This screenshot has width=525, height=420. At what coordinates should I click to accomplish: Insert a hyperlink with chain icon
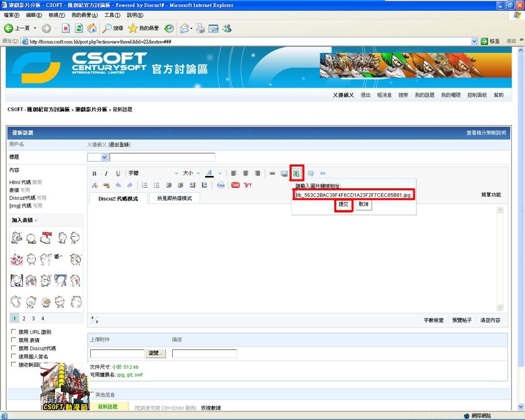click(x=272, y=173)
